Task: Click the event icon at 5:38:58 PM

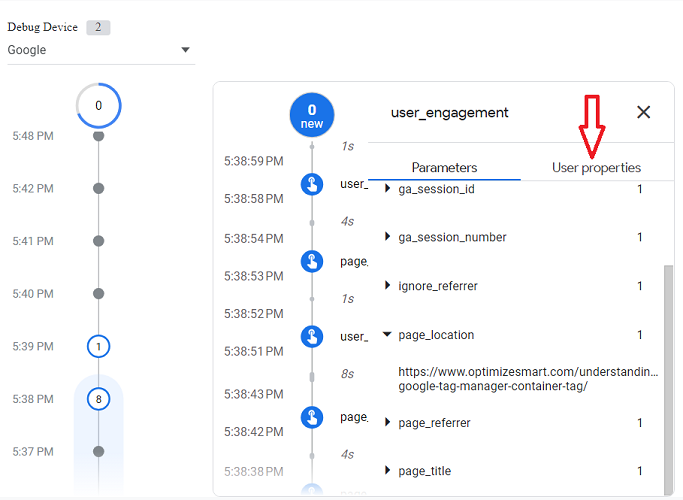Action: (x=313, y=184)
